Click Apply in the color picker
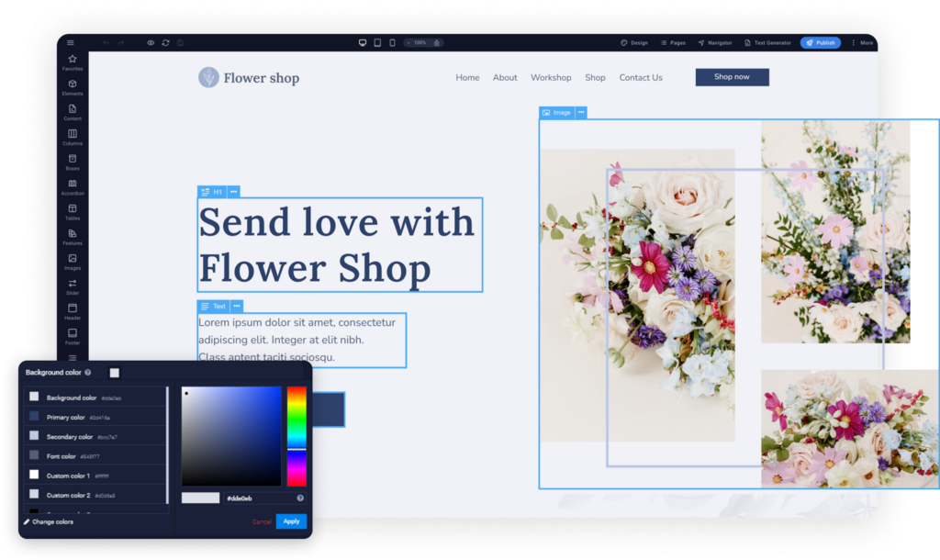Screen dimensions: 940x560 pos(291,521)
